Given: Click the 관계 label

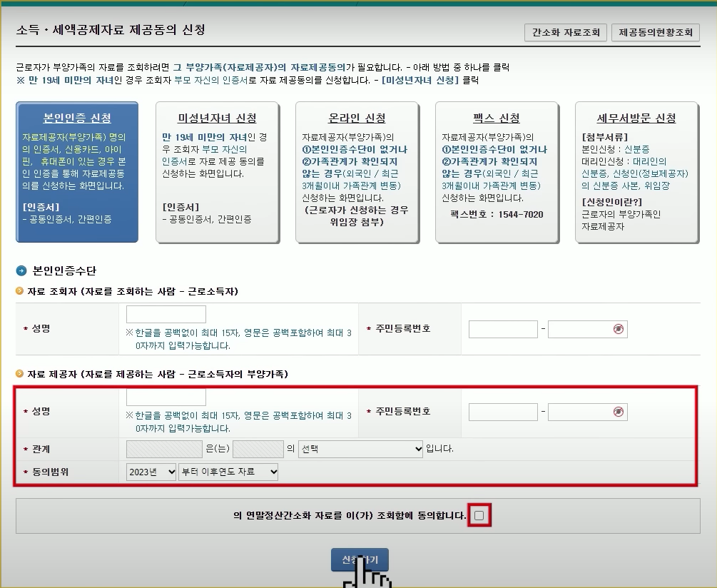Looking at the screenshot, I should click(41, 449).
